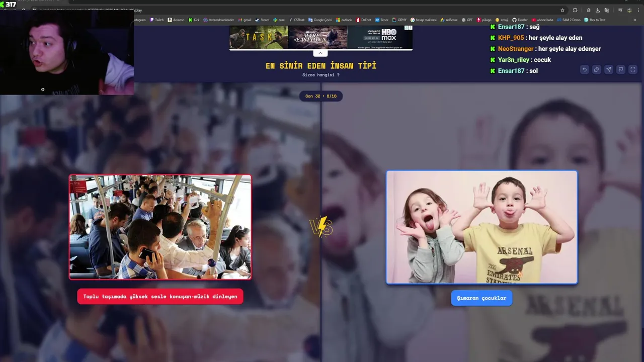Image resolution: width=644 pixels, height=362 pixels.
Task: Open the AdSense bookmark
Action: point(449,20)
